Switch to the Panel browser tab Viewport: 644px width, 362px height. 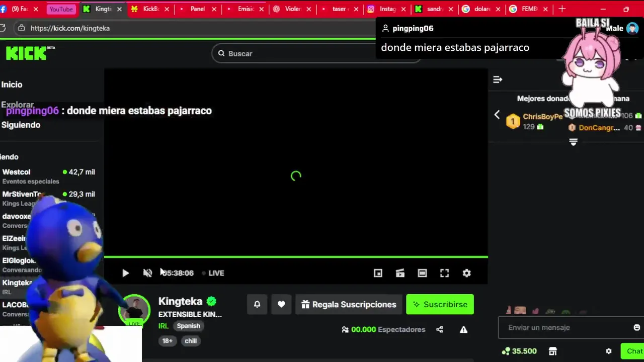tap(197, 9)
